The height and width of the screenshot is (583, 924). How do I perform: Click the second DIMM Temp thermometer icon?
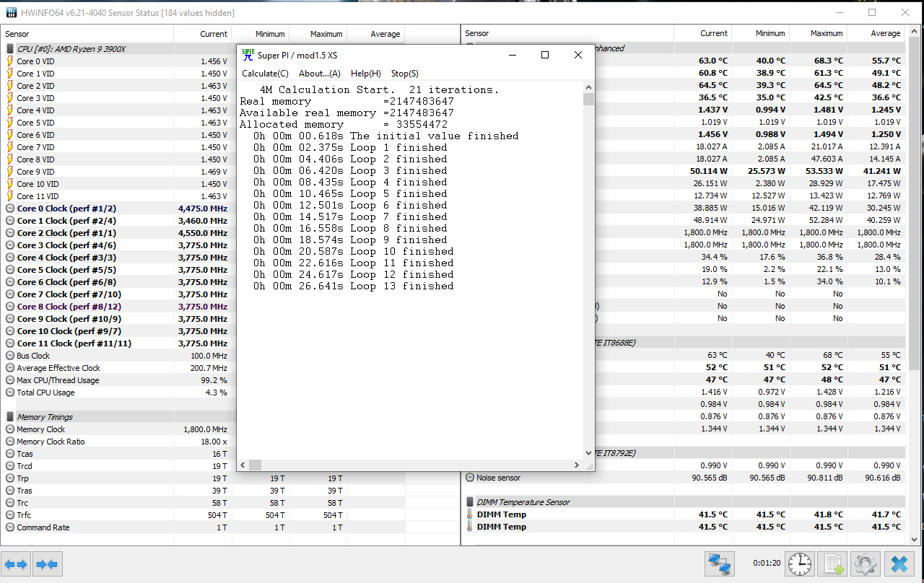click(469, 527)
